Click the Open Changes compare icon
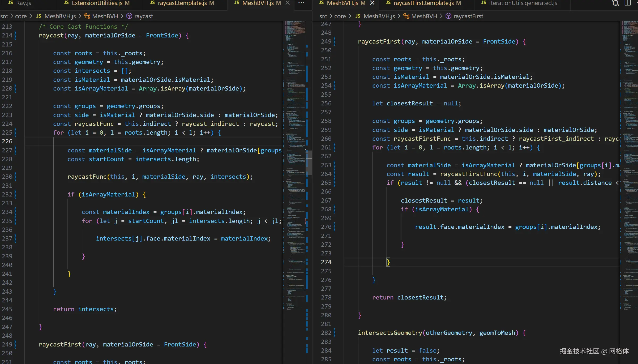 click(x=615, y=3)
